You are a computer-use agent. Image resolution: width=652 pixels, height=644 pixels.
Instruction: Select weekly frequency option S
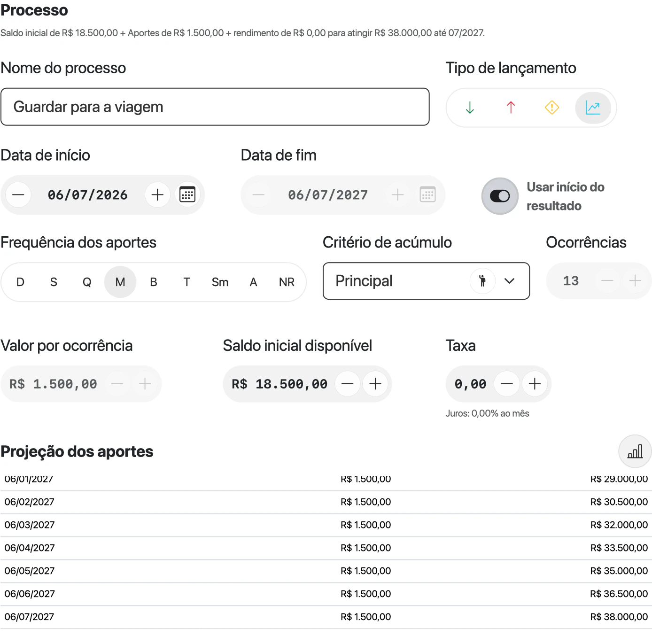54,282
